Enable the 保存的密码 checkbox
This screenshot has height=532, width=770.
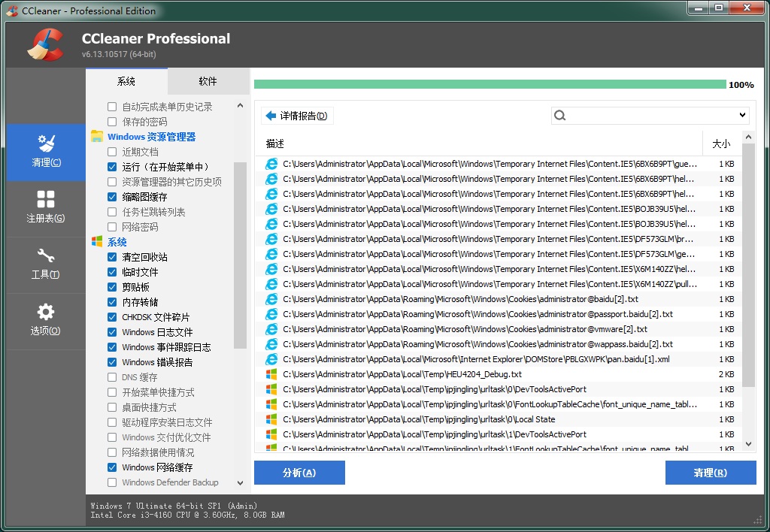tap(112, 122)
